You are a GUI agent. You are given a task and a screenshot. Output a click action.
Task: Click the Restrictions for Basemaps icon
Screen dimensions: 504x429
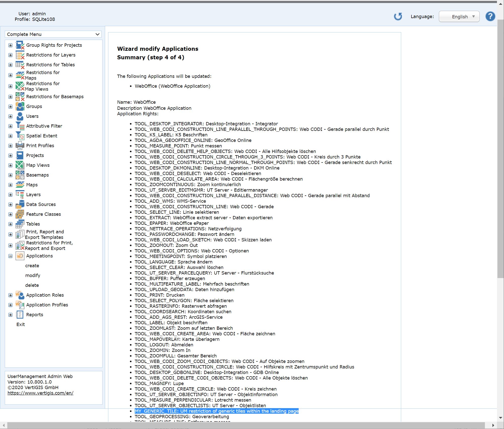20,97
